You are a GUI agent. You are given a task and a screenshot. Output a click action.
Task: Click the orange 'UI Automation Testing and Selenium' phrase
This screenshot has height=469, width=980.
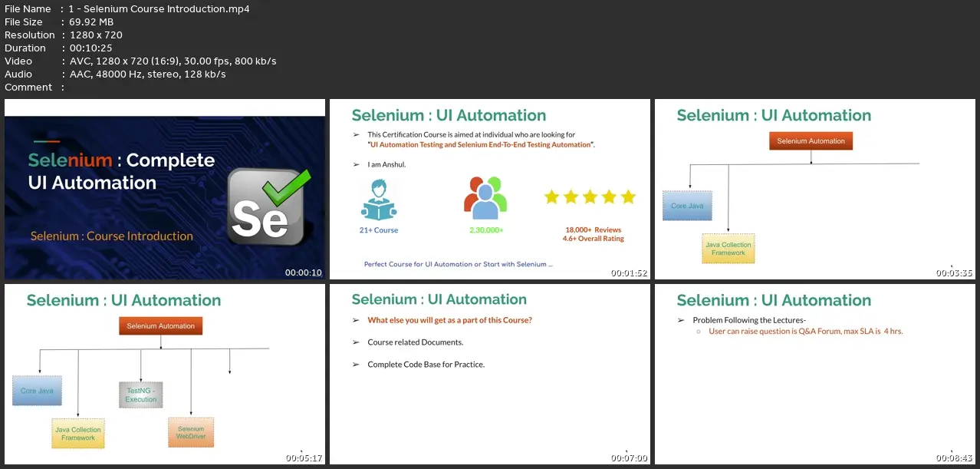click(x=482, y=144)
